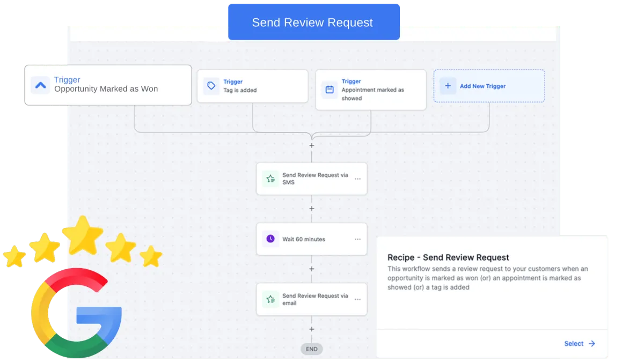Viewport: 644px width, 362px height.
Task: Click the tag icon on the Tag is added trigger
Action: pos(211,86)
